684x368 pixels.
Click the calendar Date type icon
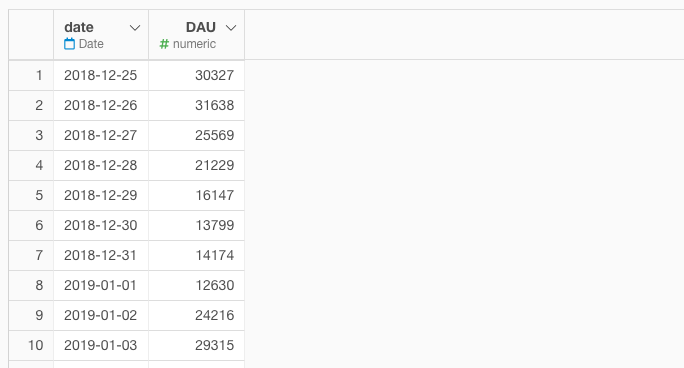(69, 44)
